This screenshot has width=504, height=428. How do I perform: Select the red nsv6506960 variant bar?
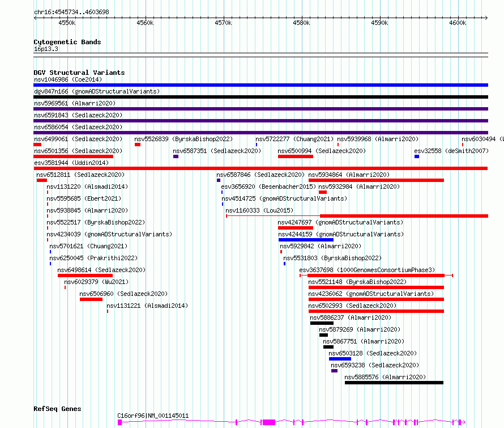(91, 299)
